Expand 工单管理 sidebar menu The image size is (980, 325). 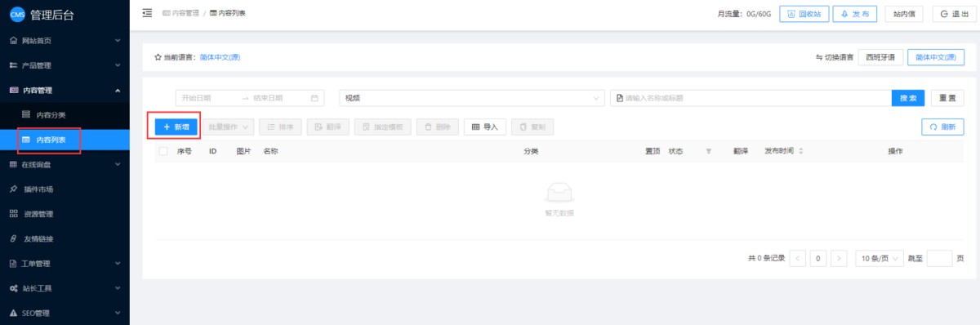click(x=65, y=264)
